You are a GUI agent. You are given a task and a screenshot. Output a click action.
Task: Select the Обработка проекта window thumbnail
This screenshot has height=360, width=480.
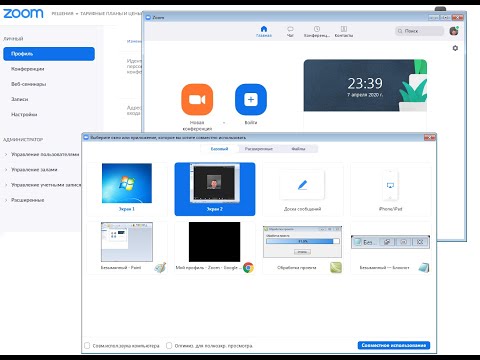click(x=302, y=242)
